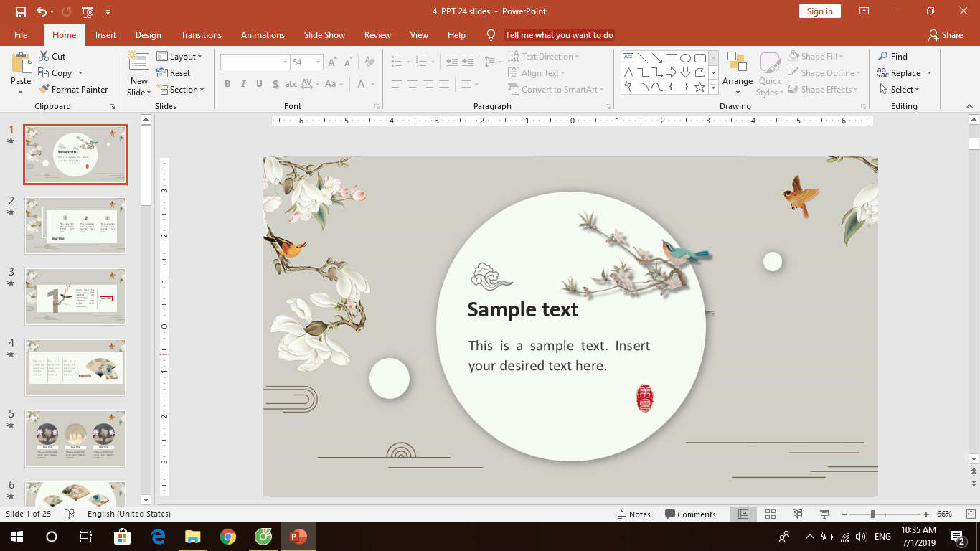The height and width of the screenshot is (551, 980).
Task: Start presentation from beginning icon
Action: point(88,11)
